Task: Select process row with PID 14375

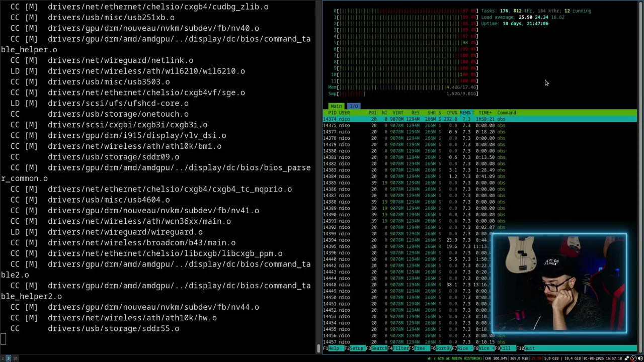Action: (480, 125)
